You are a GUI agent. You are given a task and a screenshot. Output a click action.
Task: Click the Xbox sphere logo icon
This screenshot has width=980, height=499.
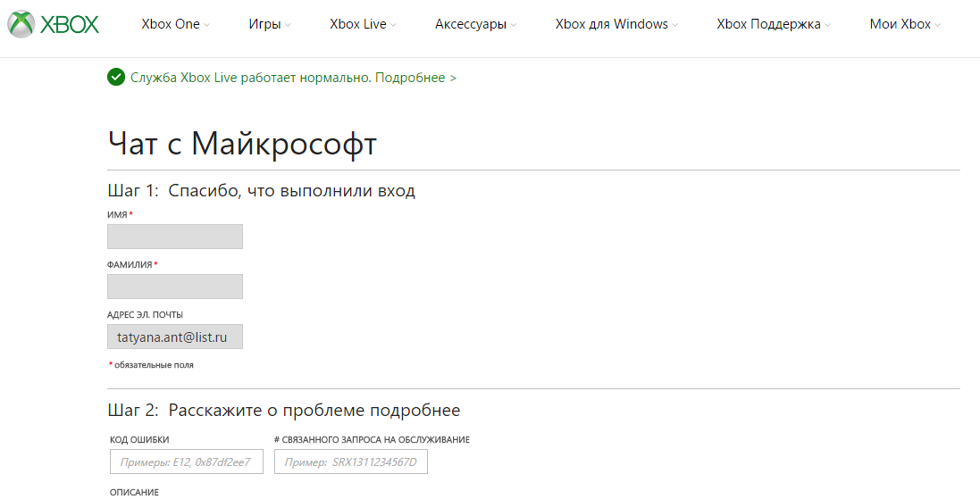(21, 24)
